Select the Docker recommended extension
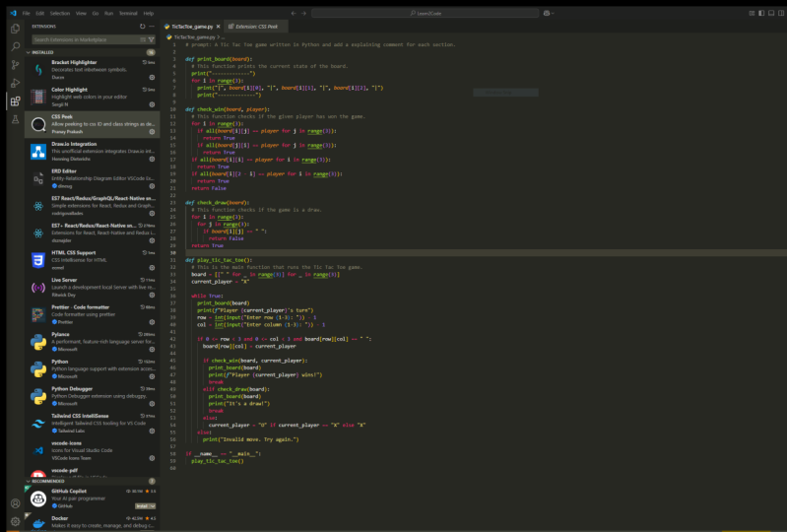 tap(93, 522)
